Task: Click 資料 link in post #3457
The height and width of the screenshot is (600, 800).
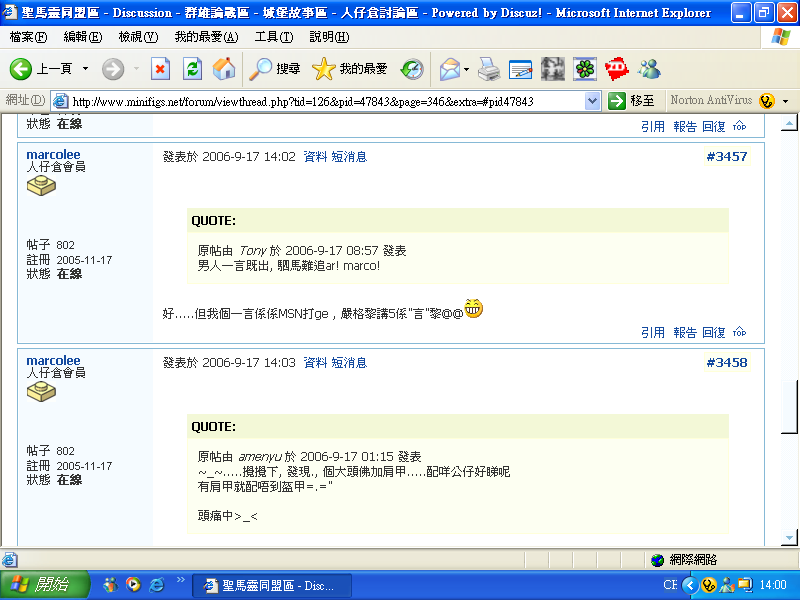Action: tap(315, 157)
